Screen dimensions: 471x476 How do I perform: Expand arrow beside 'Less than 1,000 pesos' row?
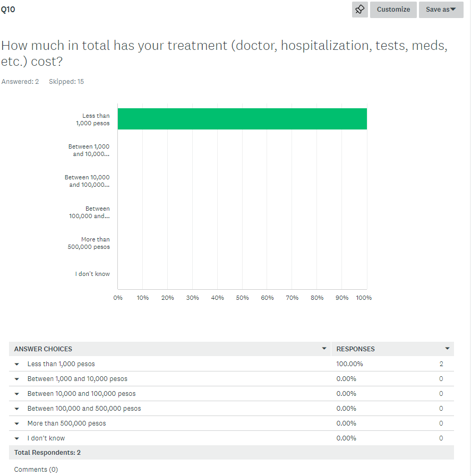click(17, 364)
